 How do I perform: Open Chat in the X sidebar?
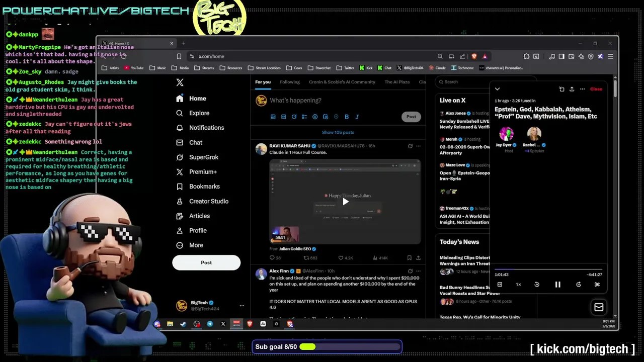[x=189, y=142]
